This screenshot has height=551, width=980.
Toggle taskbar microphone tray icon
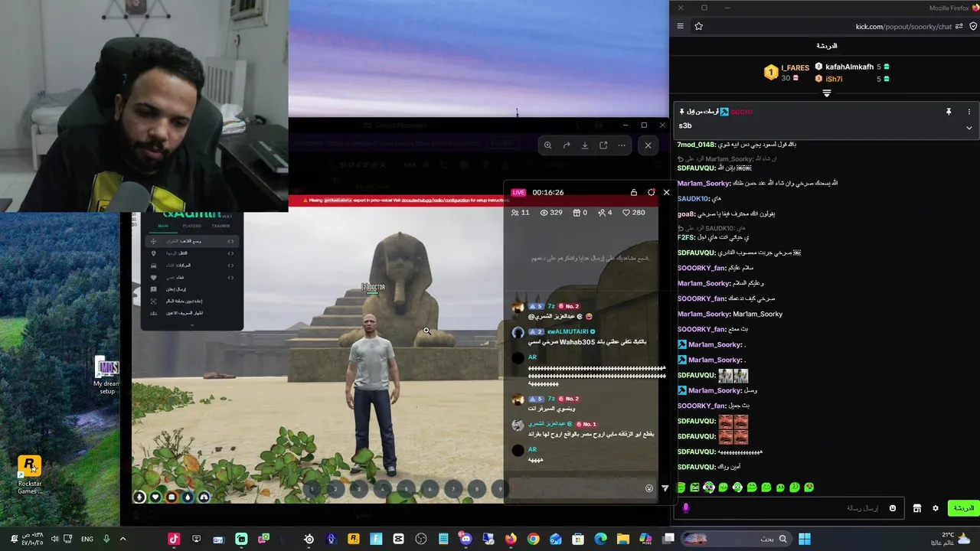pos(106,539)
